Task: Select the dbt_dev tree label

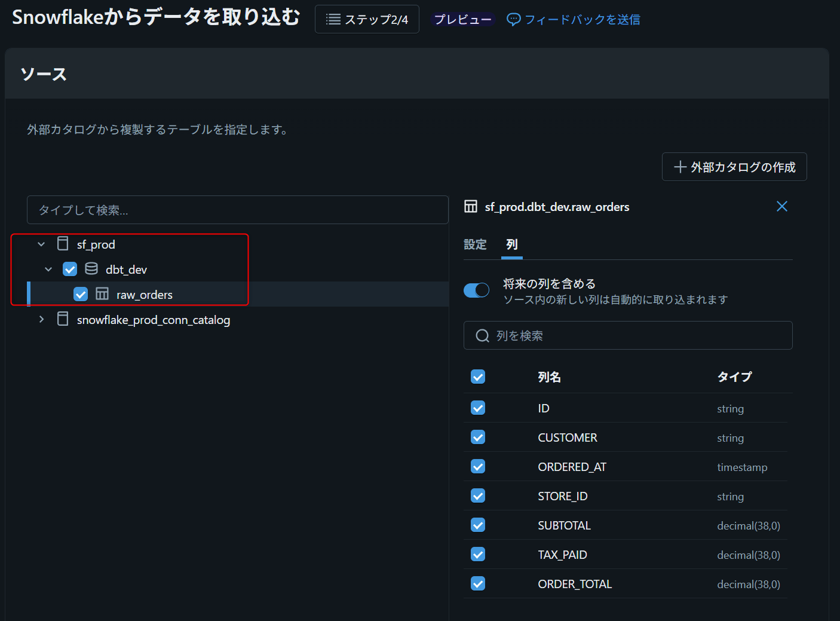Action: tap(127, 270)
